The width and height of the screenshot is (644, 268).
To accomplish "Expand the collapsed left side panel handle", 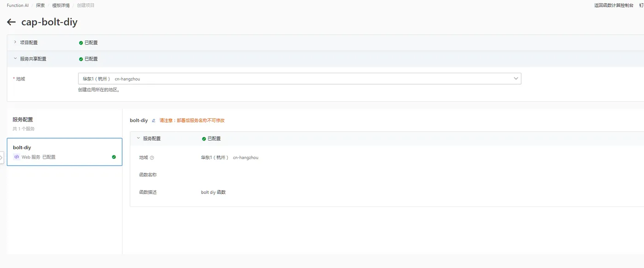I will [x=2, y=157].
